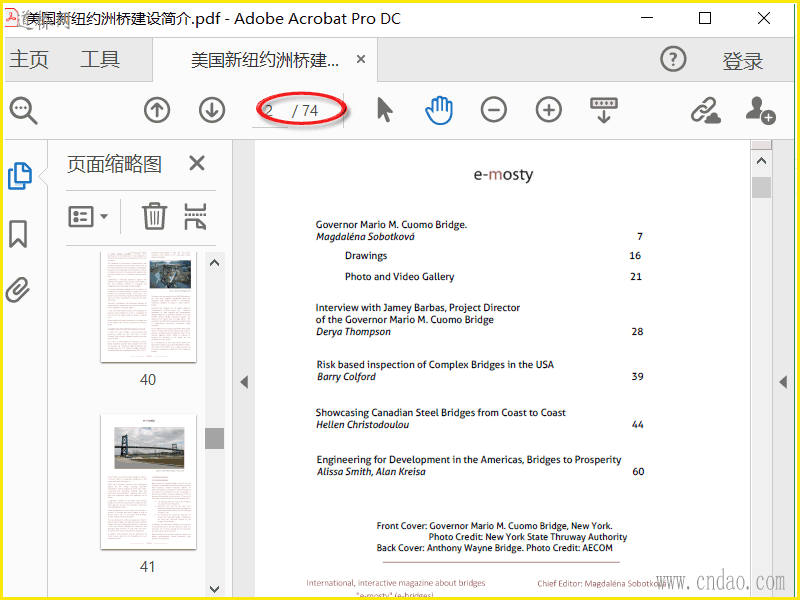The height and width of the screenshot is (600, 800).
Task: Click 'Engineering for Development in the Americas' entry
Action: 469,460
